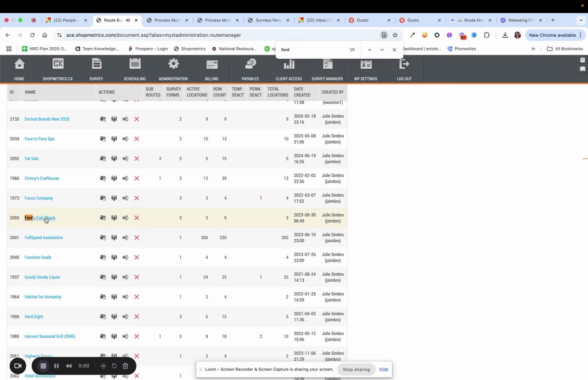
Task: Click Loom stop recording button
Action: (x=43, y=366)
